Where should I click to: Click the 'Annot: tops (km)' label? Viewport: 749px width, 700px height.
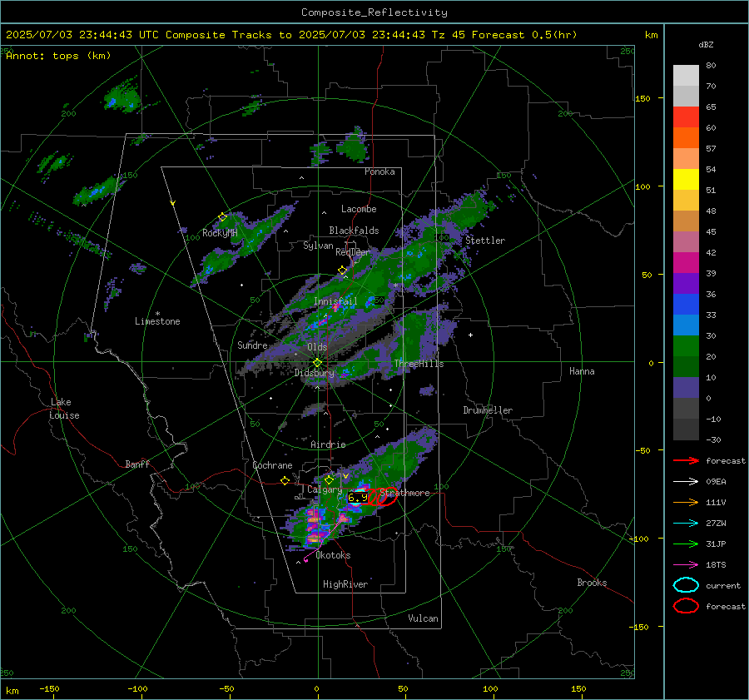tap(58, 56)
